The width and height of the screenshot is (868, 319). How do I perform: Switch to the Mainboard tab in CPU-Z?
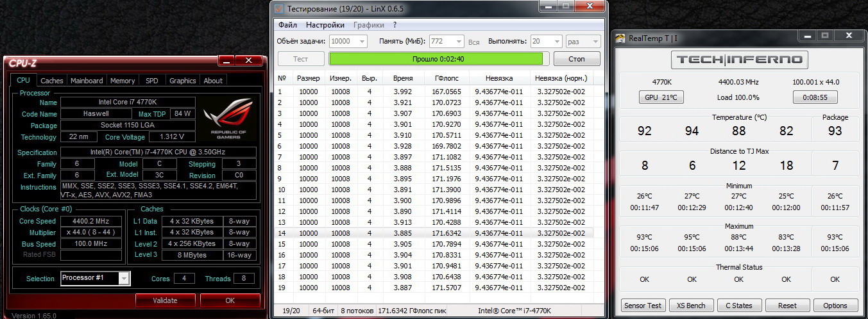(x=87, y=81)
